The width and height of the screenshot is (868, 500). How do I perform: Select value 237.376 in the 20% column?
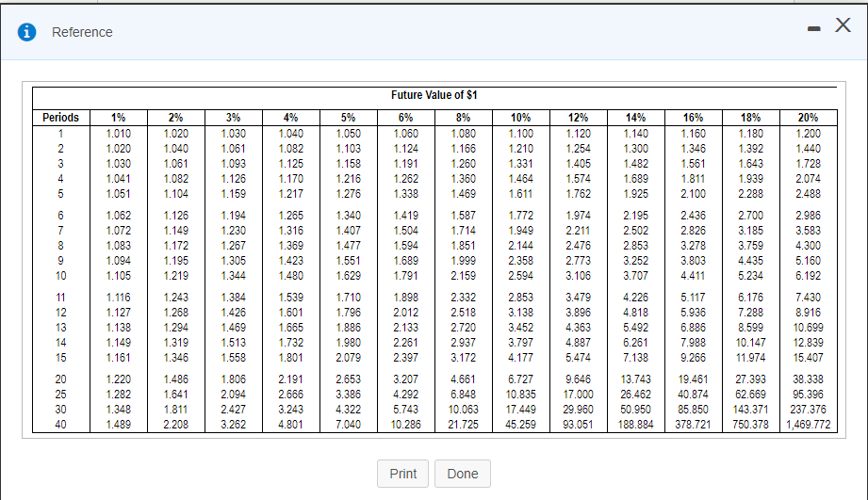tap(809, 410)
